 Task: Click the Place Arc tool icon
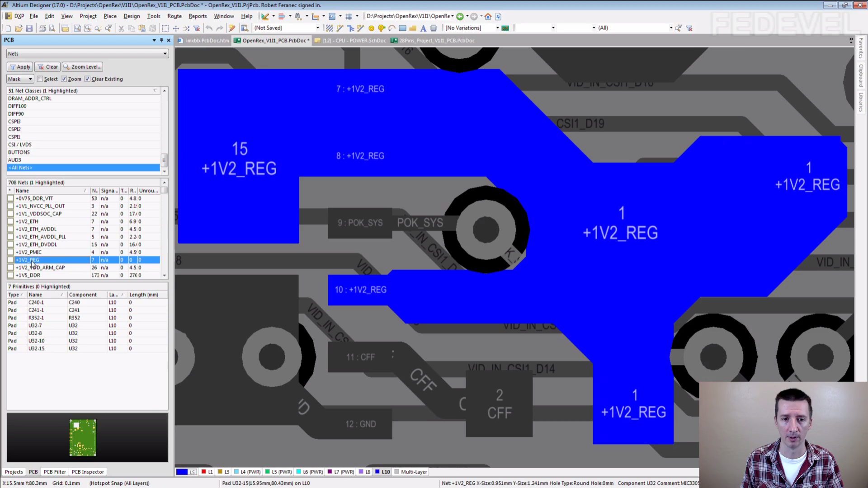click(392, 28)
